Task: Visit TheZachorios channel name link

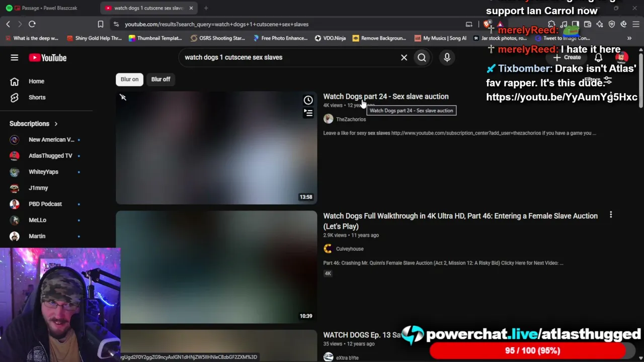Action: [x=351, y=120]
